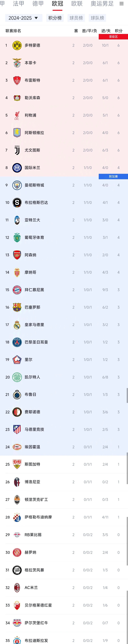Open the hamburger menu icon
Viewport: 128px width, 644px height.
point(121,4)
